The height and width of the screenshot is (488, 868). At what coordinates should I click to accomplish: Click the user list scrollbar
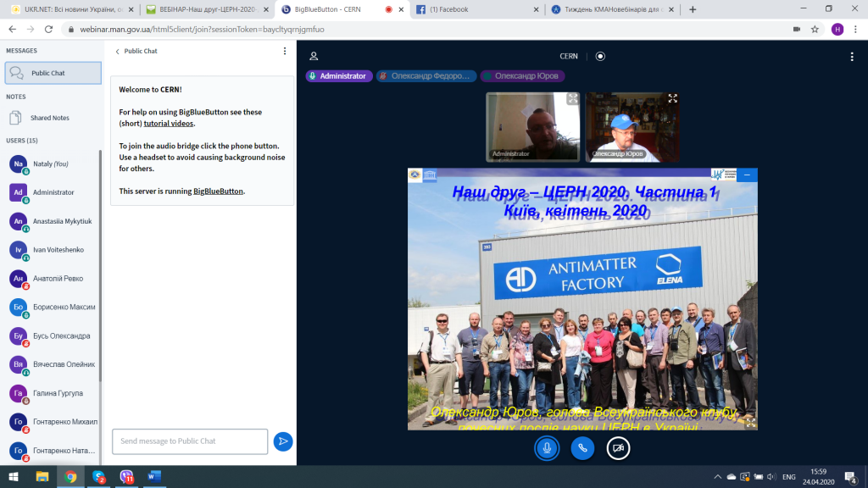[x=100, y=265]
